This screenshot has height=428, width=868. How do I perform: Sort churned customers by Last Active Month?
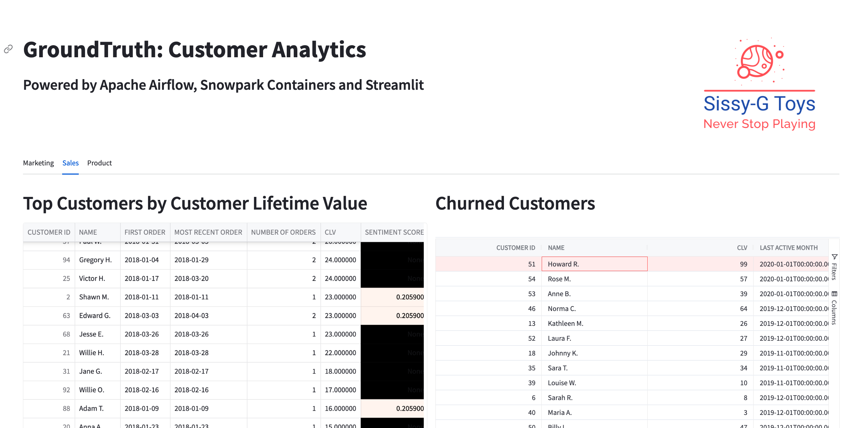[x=789, y=248]
